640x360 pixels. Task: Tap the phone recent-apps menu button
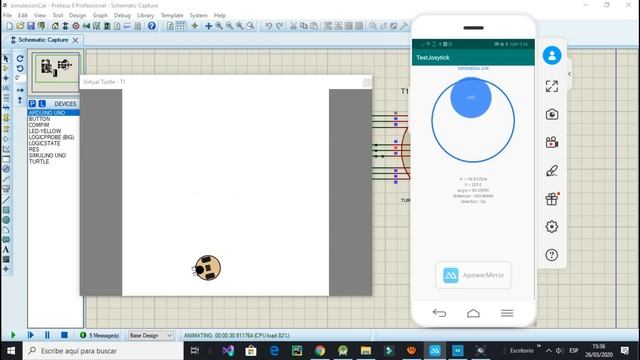click(x=507, y=313)
